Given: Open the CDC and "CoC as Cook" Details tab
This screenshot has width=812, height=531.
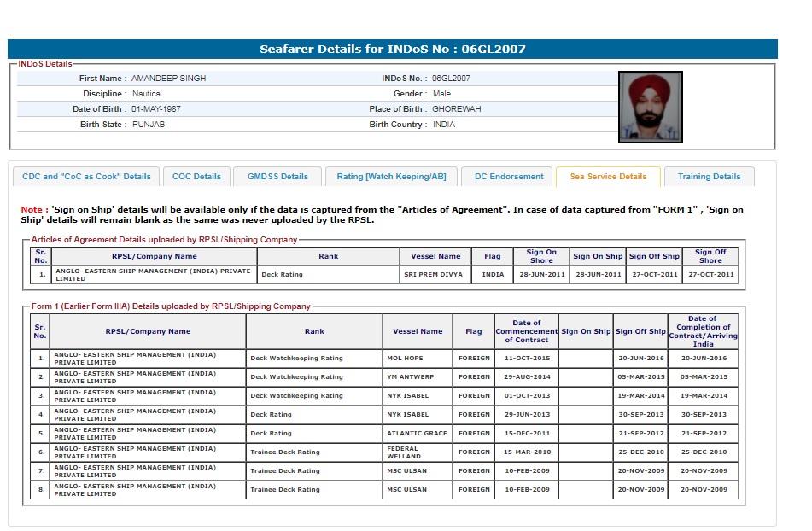Looking at the screenshot, I should (x=86, y=177).
